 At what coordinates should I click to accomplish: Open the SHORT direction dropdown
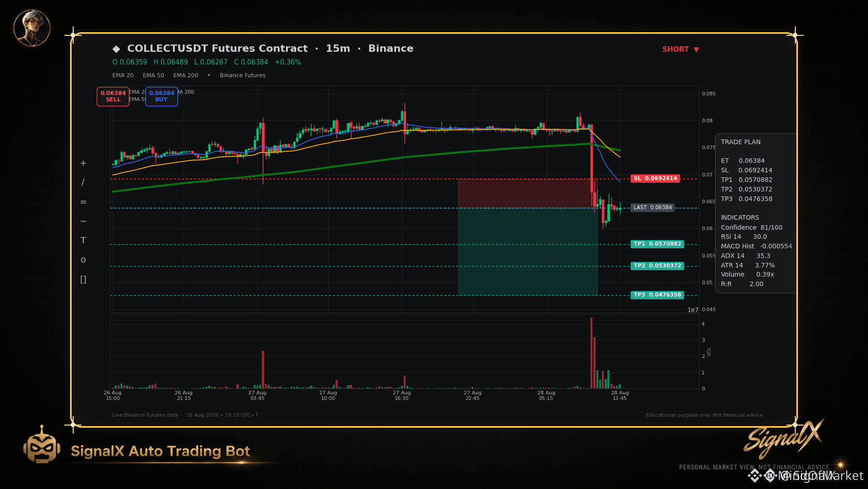coord(681,49)
